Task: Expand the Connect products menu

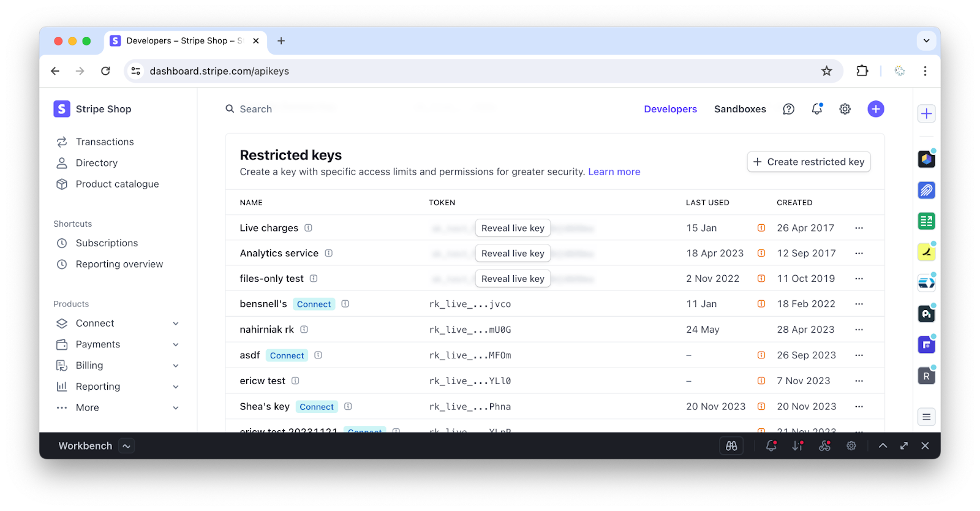Action: click(x=176, y=324)
